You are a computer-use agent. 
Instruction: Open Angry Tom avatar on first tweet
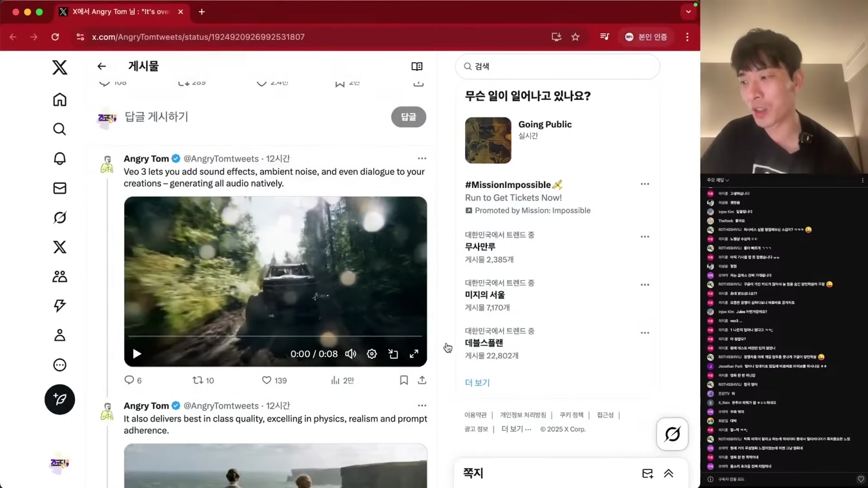107,164
